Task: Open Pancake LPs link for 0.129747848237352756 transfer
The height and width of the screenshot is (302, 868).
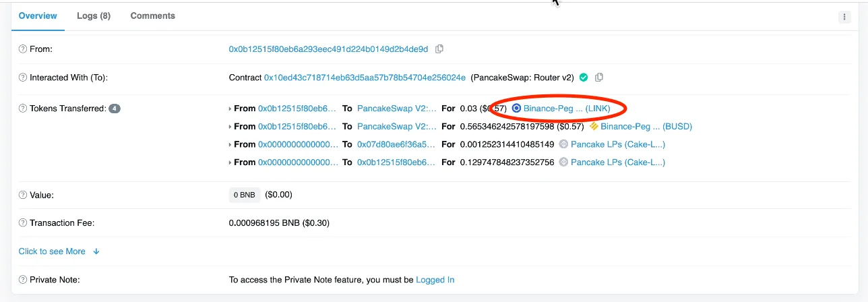Action: coord(618,162)
